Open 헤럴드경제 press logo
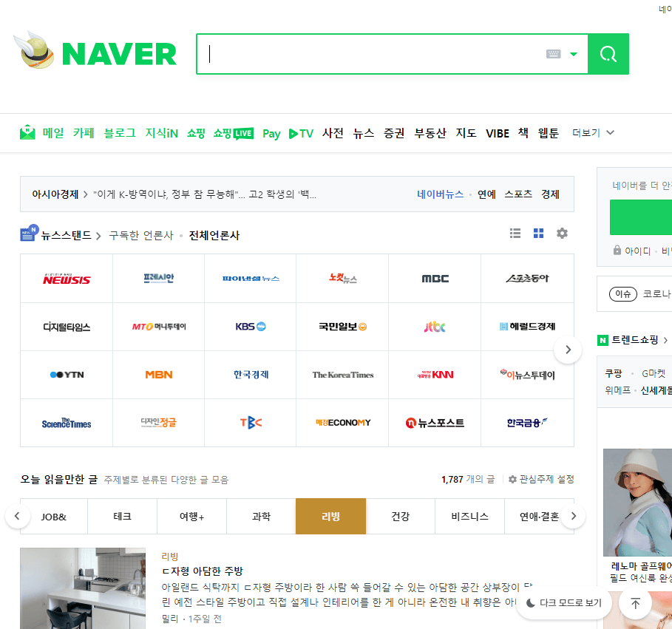 pos(527,327)
